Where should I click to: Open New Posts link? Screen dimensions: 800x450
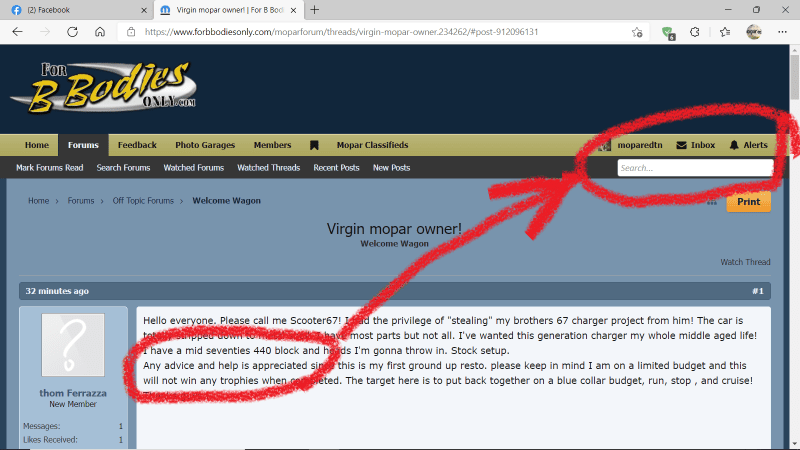pyautogui.click(x=391, y=168)
